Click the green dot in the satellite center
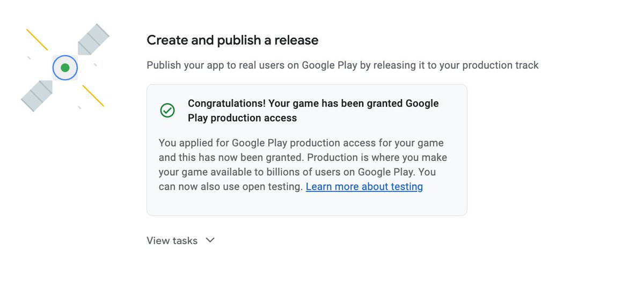Image resolution: width=644 pixels, height=290 pixels. (x=65, y=68)
